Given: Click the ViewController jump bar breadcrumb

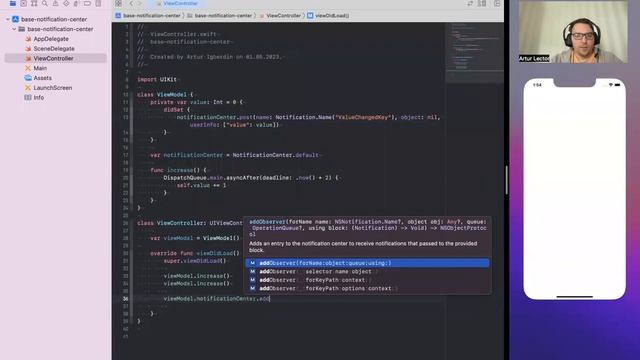Looking at the screenshot, I should (280, 16).
